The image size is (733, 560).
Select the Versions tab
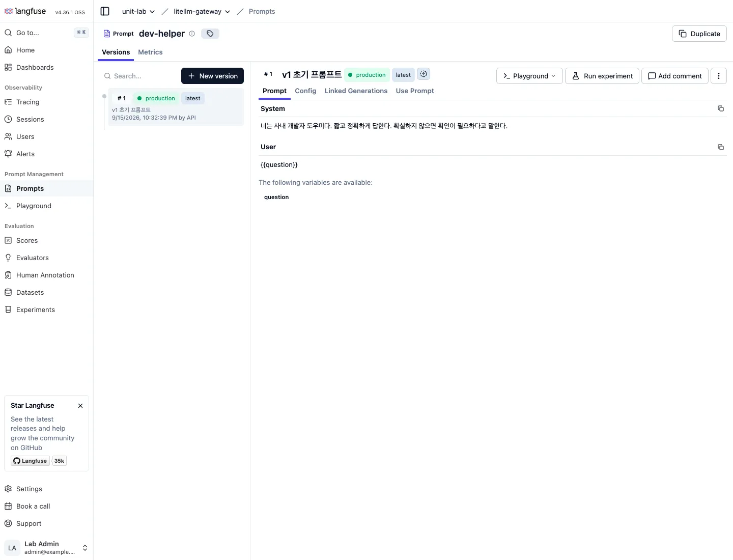click(116, 52)
